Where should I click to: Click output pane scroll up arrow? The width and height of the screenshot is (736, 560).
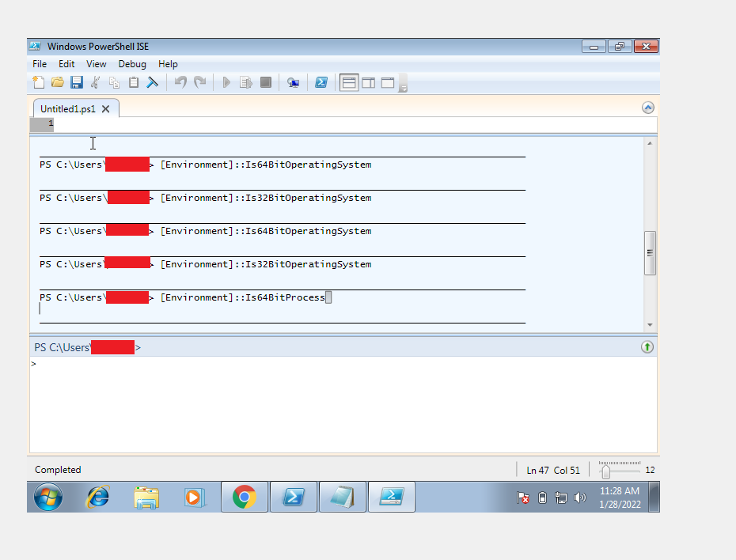click(x=650, y=143)
